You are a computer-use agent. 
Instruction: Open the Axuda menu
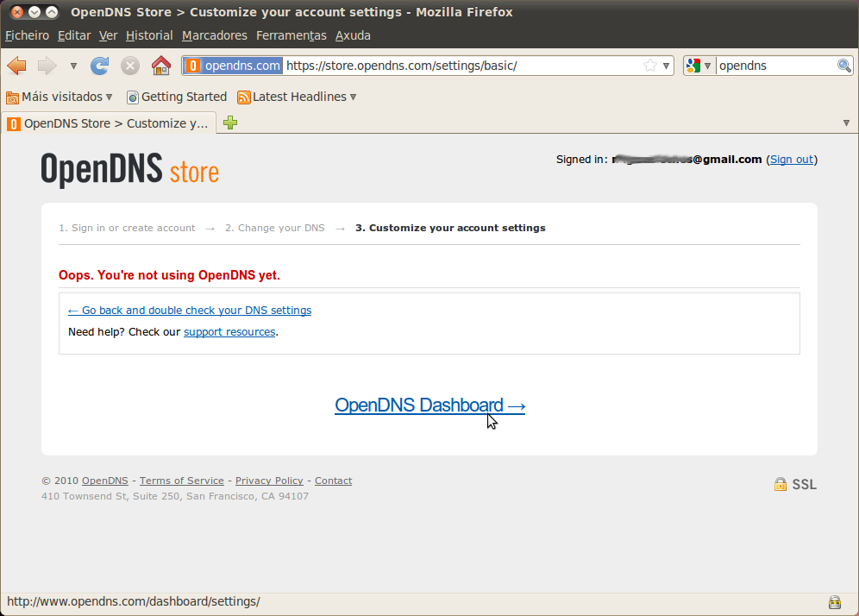click(353, 35)
